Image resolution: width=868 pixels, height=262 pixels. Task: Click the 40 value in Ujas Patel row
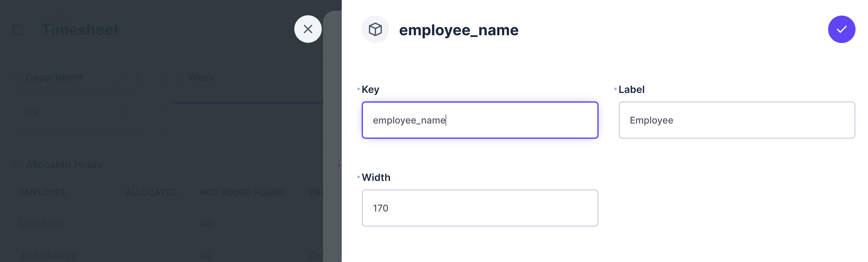(x=206, y=224)
